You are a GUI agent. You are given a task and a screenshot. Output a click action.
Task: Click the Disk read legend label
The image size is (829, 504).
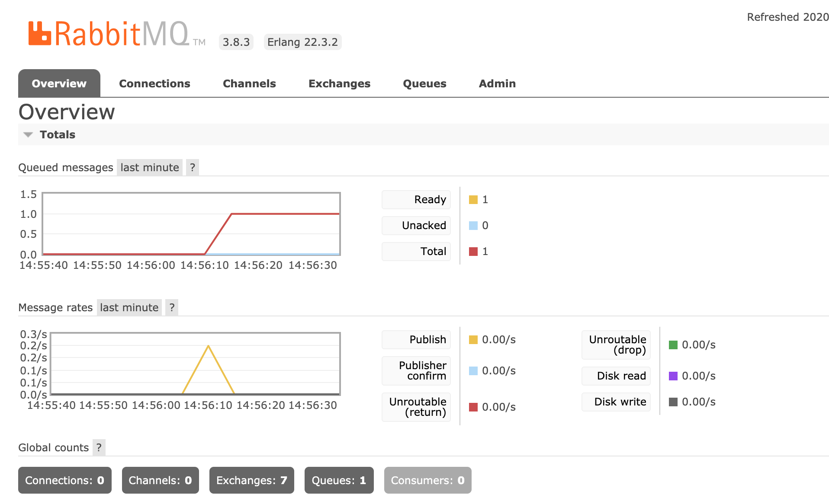pos(616,376)
